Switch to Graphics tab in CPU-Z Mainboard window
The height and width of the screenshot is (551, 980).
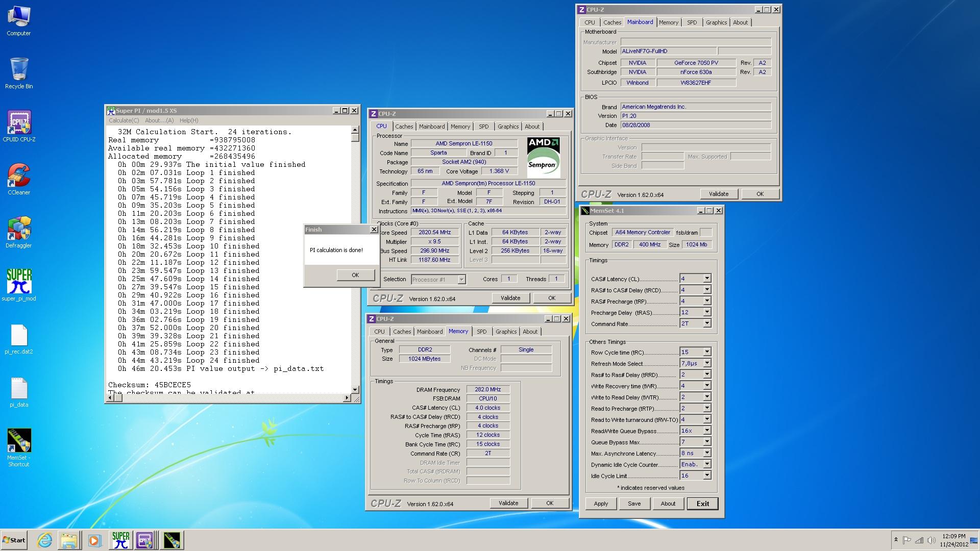pyautogui.click(x=716, y=22)
